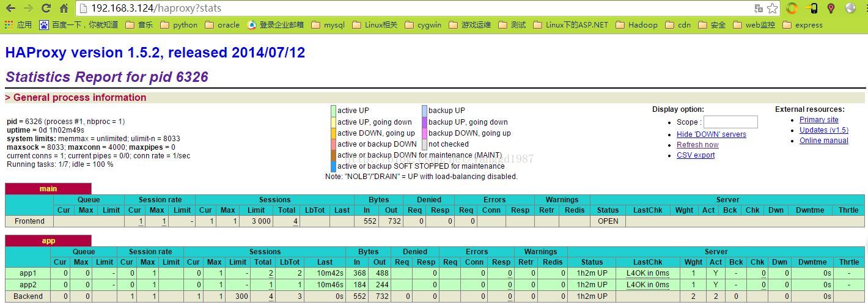Screen dimensions: 868x305
Task: Go forward with browser arrow
Action: pyautogui.click(x=28, y=9)
